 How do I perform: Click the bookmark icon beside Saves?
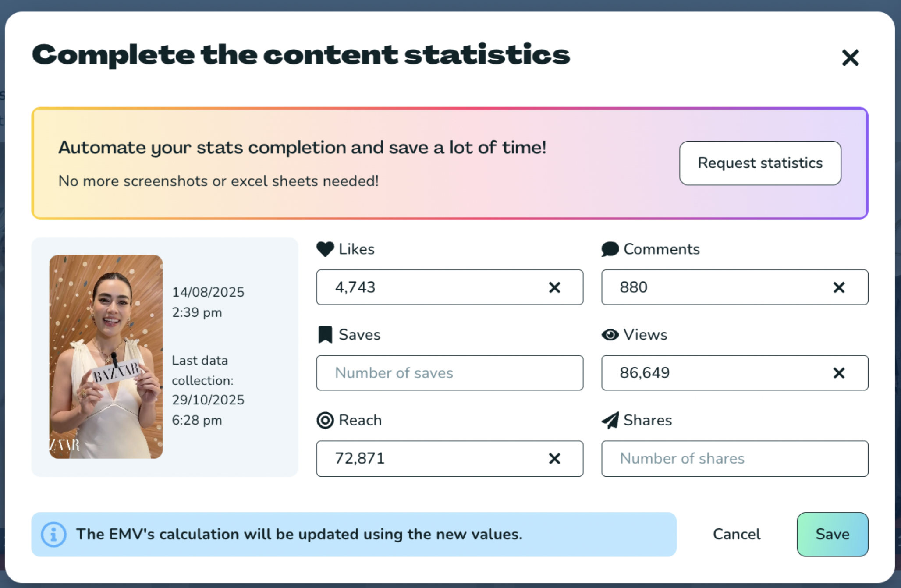(325, 335)
